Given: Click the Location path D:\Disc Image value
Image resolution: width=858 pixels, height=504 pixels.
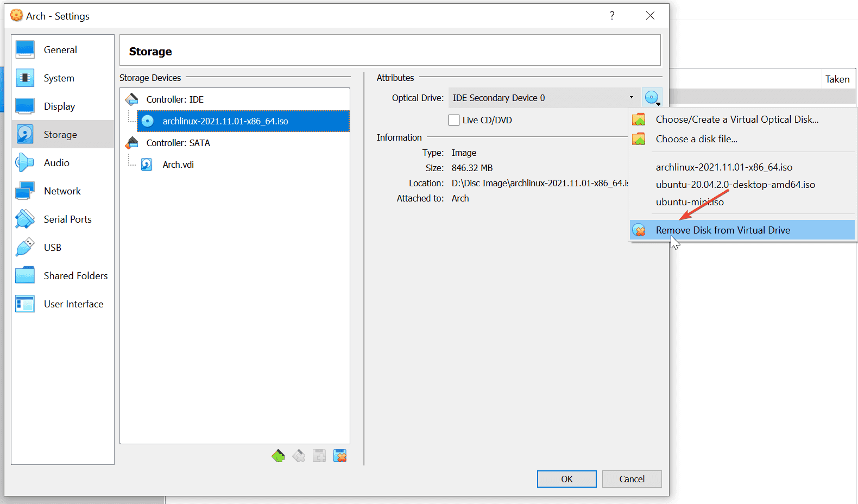Looking at the screenshot, I should click(x=540, y=183).
